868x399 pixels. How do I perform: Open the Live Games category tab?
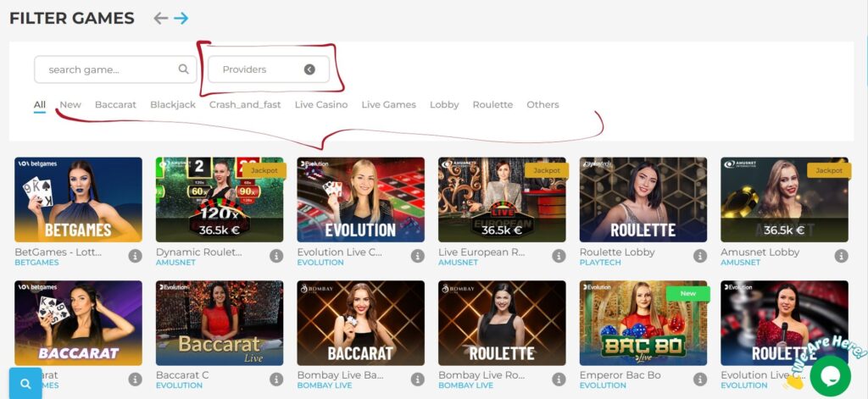[x=388, y=104]
